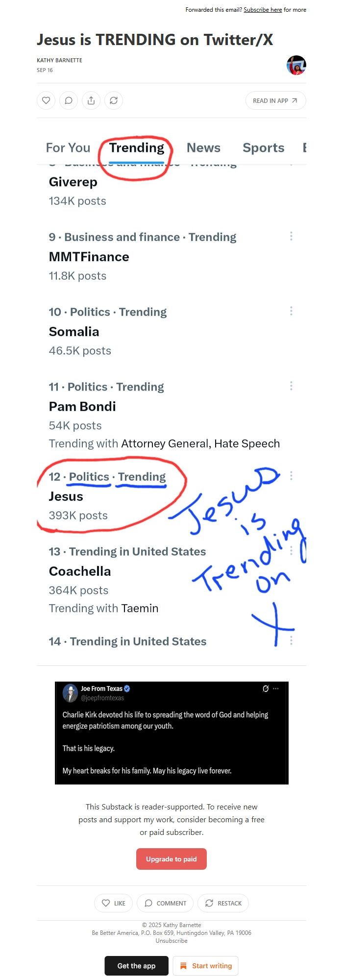Viewport: 343px width, 980px height.
Task: Click the Start writing button
Action: (206, 966)
